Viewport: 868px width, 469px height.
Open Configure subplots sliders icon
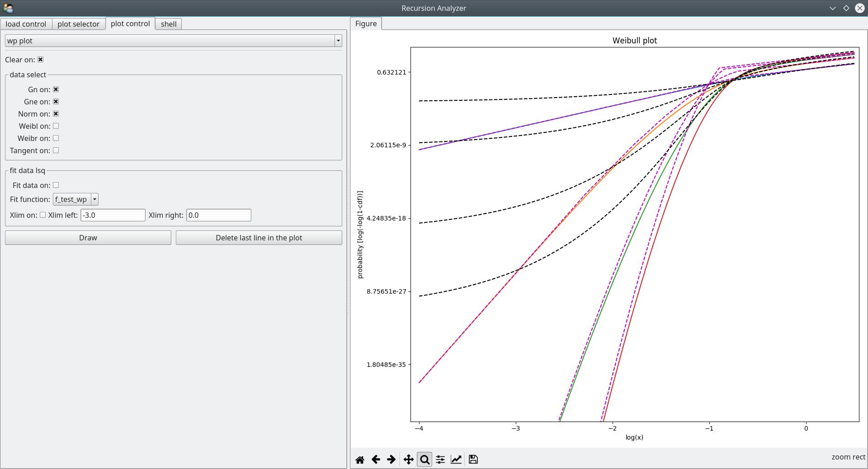[x=440, y=460]
